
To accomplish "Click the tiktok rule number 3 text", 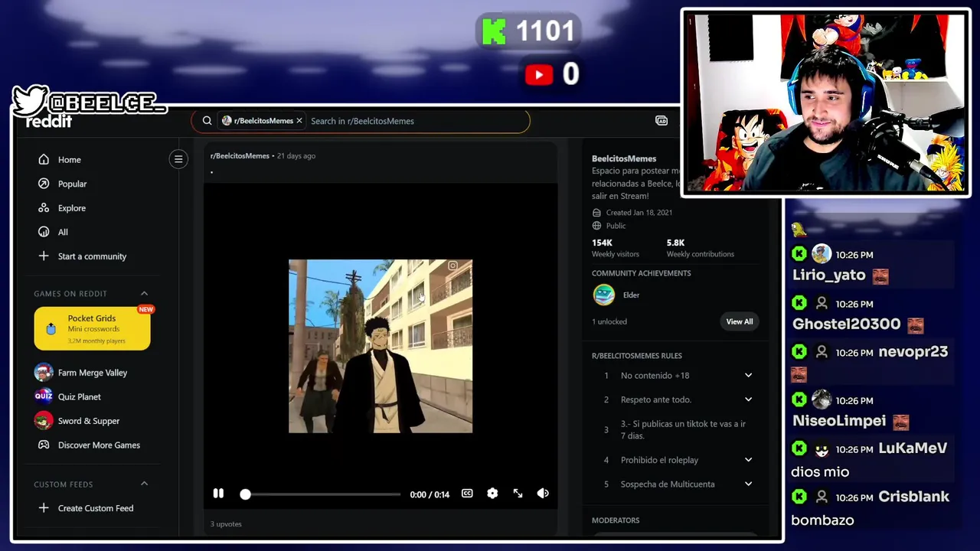I will pyautogui.click(x=683, y=429).
